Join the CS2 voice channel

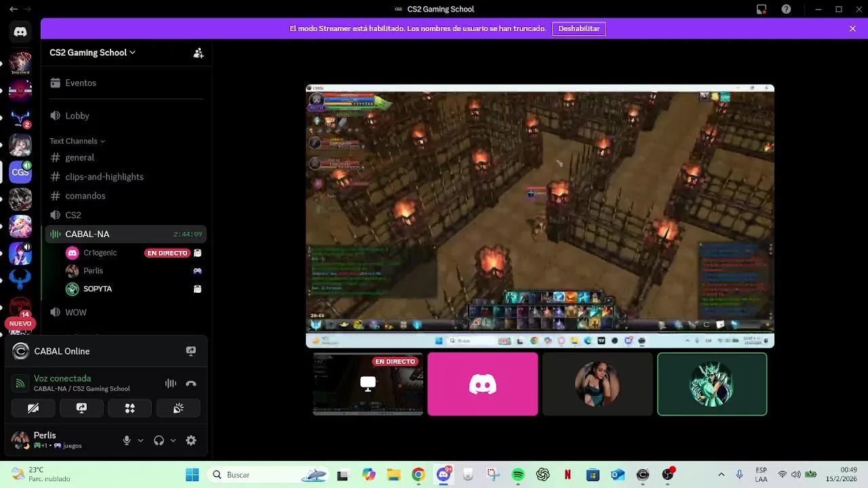(x=126, y=215)
